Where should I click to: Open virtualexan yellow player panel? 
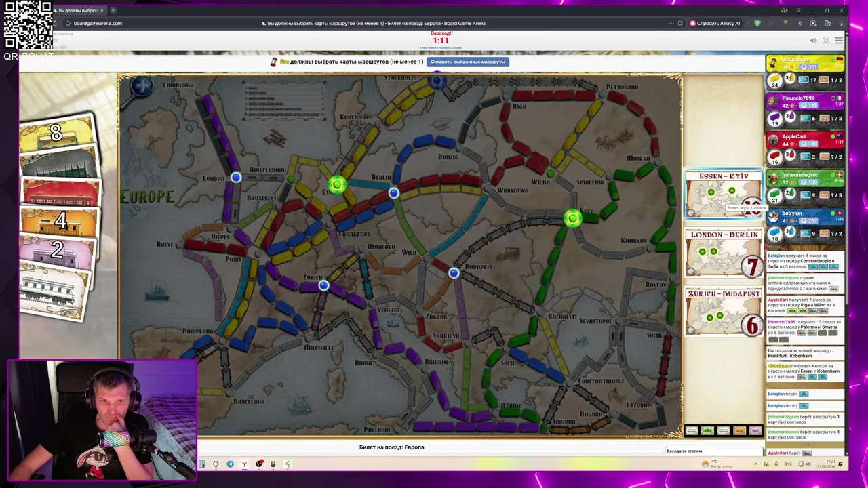pyautogui.click(x=805, y=73)
